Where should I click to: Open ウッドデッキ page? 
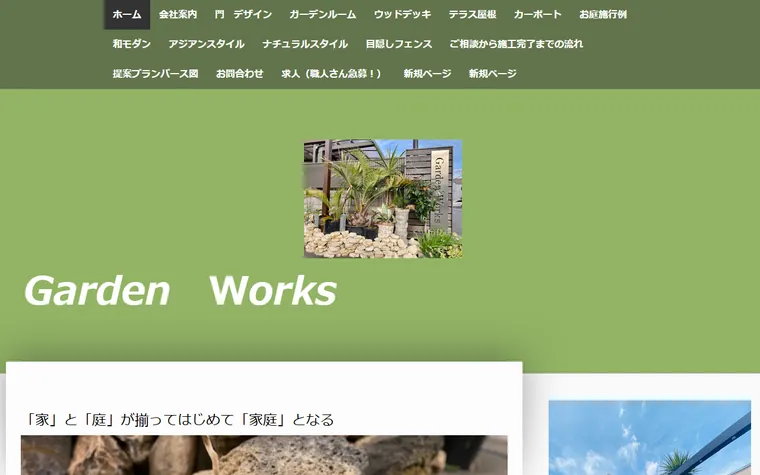(x=402, y=15)
